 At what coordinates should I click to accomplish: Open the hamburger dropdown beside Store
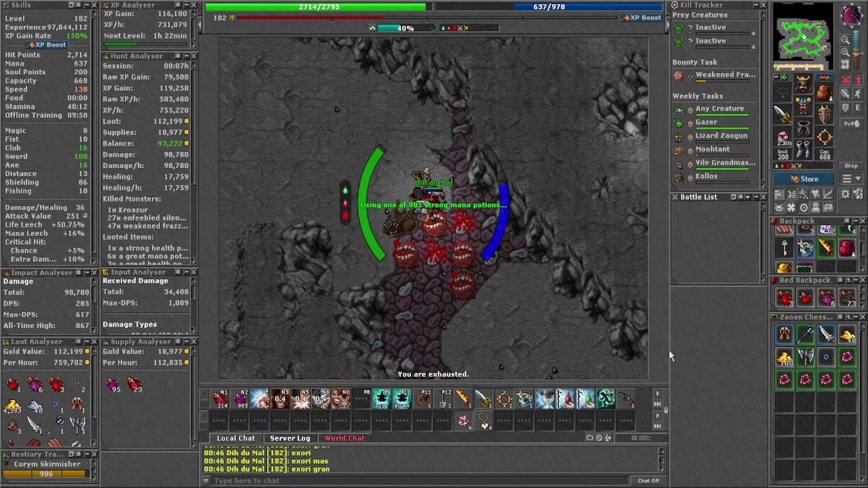pyautogui.click(x=852, y=178)
